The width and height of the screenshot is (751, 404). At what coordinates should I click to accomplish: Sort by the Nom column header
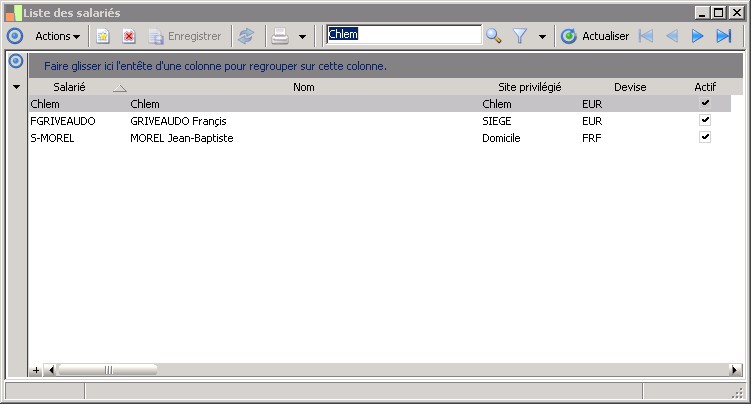pyautogui.click(x=304, y=87)
